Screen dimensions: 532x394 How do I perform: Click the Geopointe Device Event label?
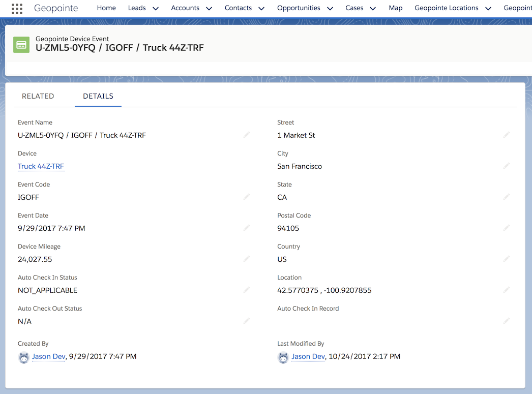72,39
